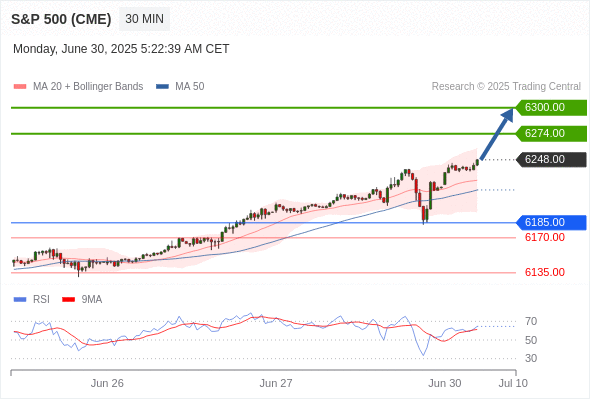Image resolution: width=590 pixels, height=400 pixels.
Task: Click the 9MA red legend swatch
Action: pyautogui.click(x=68, y=300)
